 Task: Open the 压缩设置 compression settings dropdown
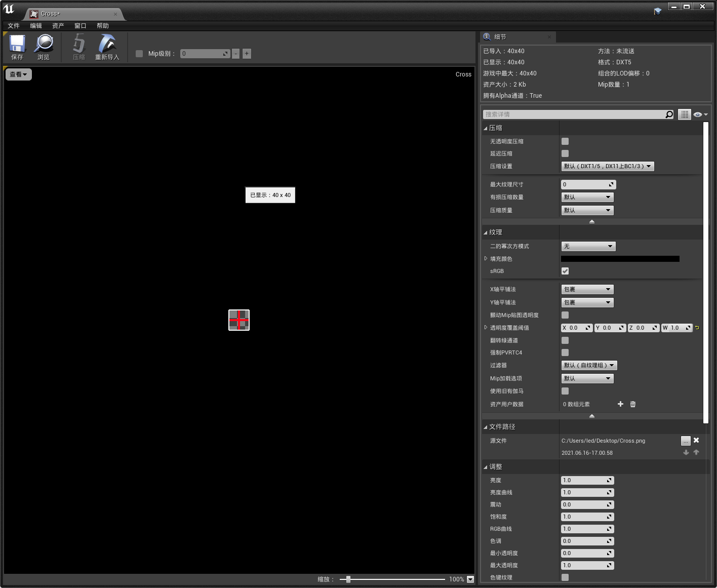pos(607,166)
